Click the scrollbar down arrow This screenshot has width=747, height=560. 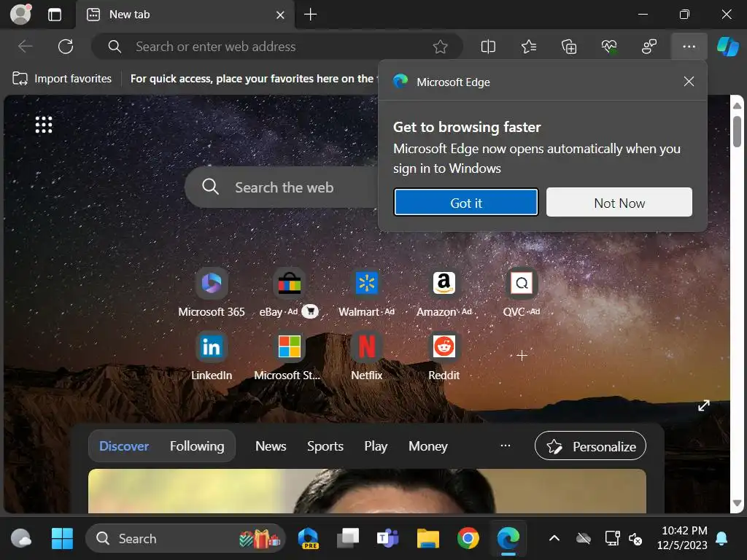737,503
